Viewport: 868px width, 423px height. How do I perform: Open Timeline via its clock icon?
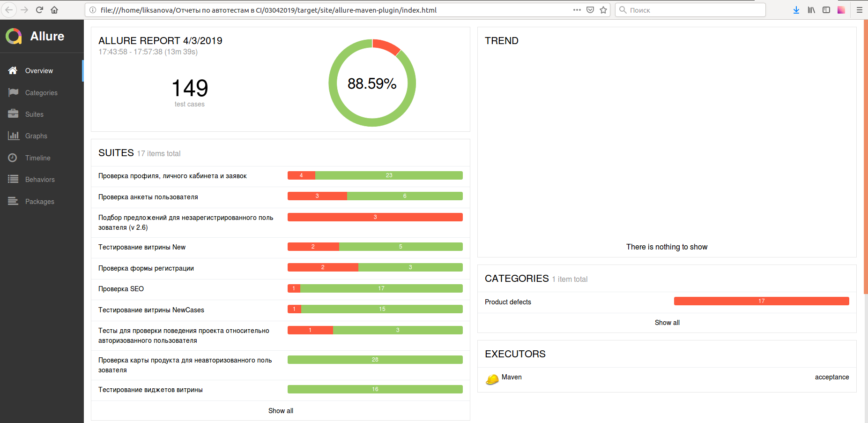(x=13, y=158)
